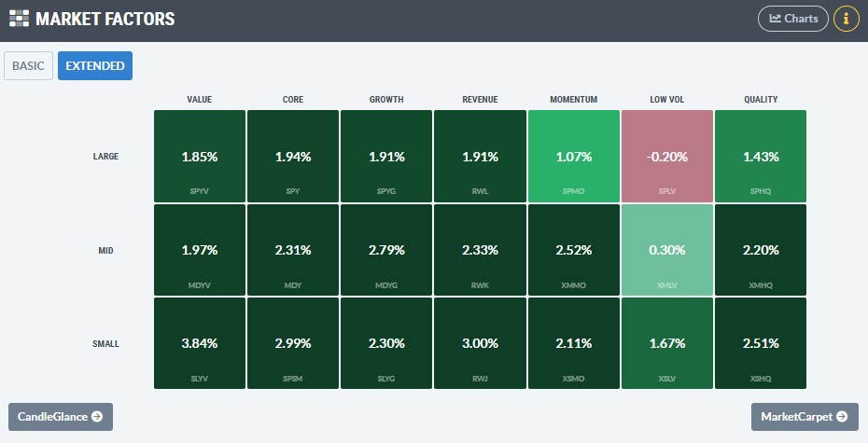Click the Market Factors grid icon
This screenshot has width=868, height=443.
click(x=19, y=19)
